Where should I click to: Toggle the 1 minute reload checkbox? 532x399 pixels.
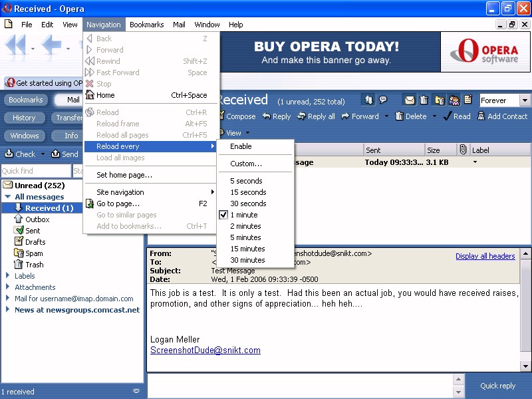coord(223,215)
